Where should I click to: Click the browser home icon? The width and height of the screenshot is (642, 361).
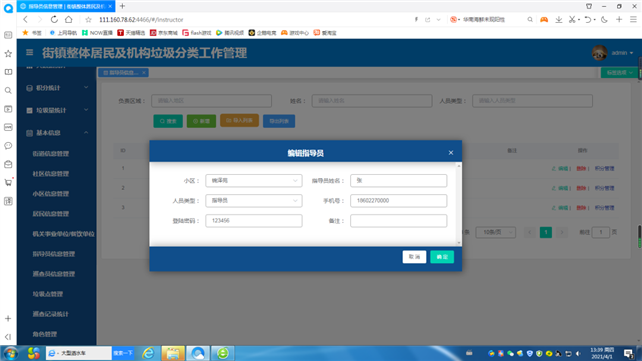[69, 19]
